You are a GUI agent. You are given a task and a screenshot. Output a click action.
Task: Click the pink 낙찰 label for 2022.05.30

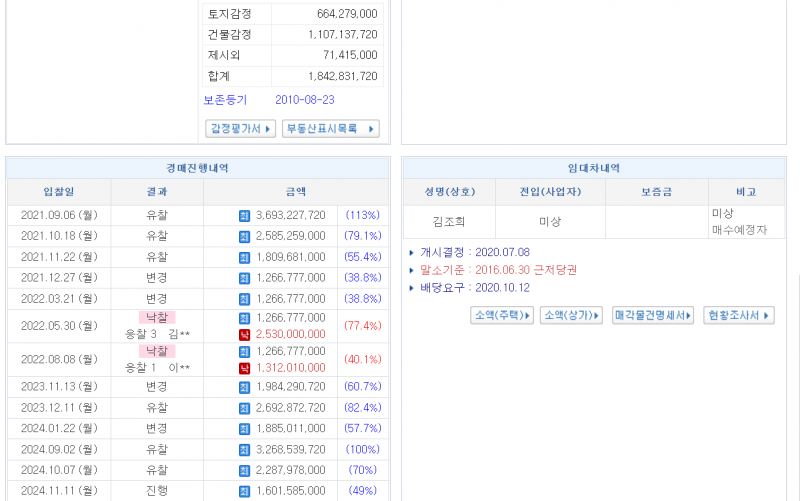click(x=157, y=318)
